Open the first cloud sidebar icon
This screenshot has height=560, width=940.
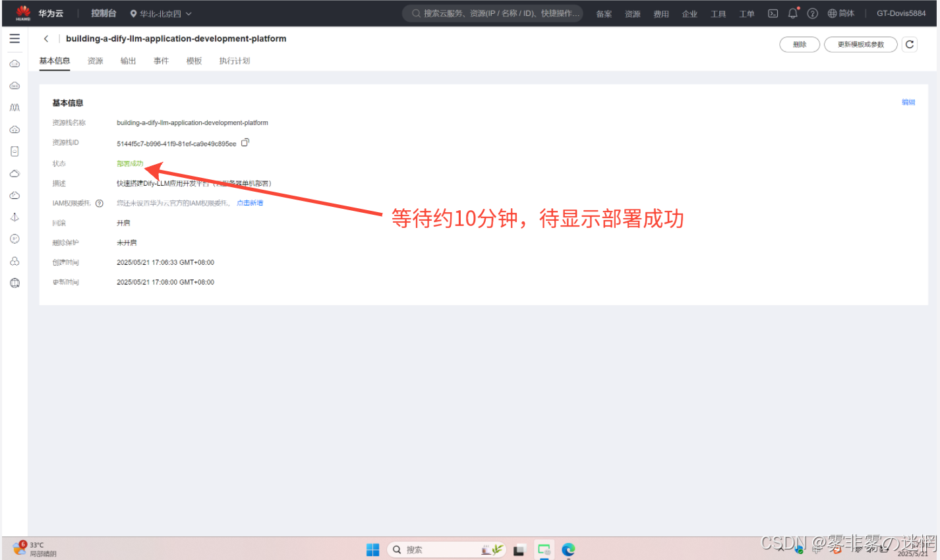pyautogui.click(x=15, y=64)
